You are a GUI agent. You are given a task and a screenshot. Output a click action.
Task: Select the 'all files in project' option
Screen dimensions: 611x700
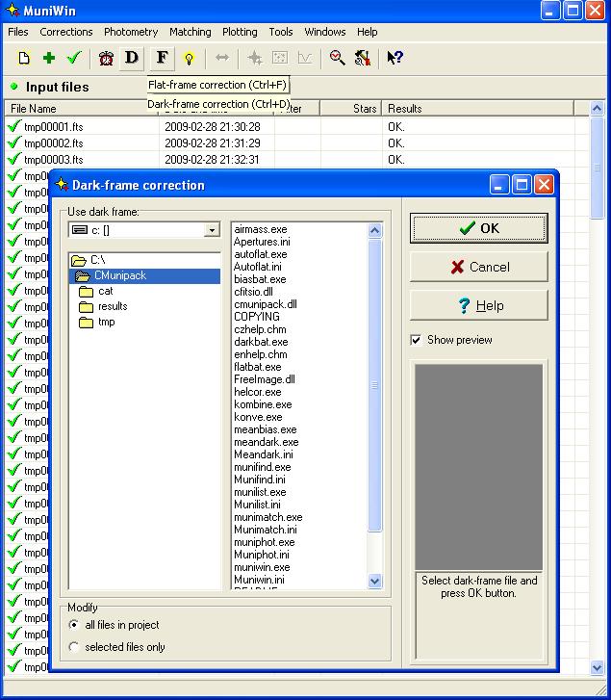75,626
